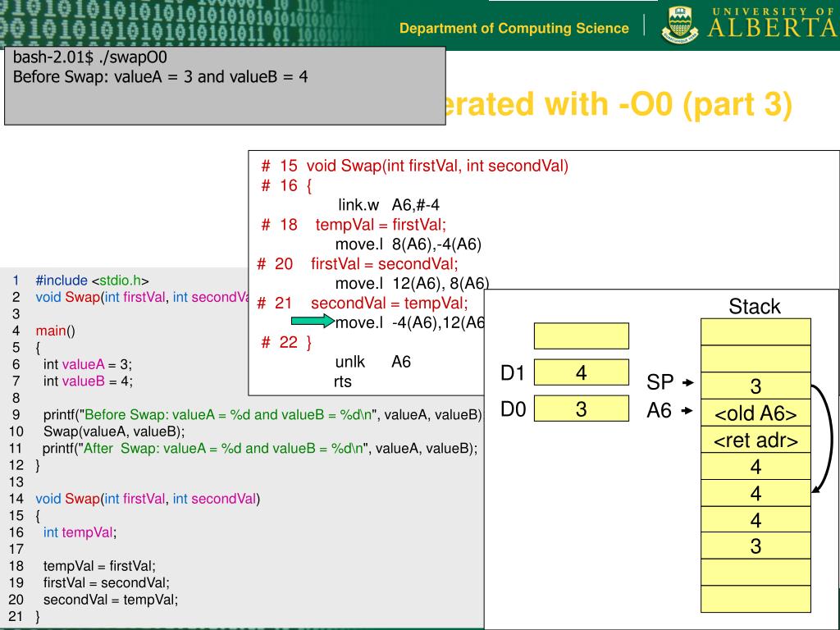The width and height of the screenshot is (840, 630).
Task: Click the D1 register box containing 4
Action: coord(582,372)
